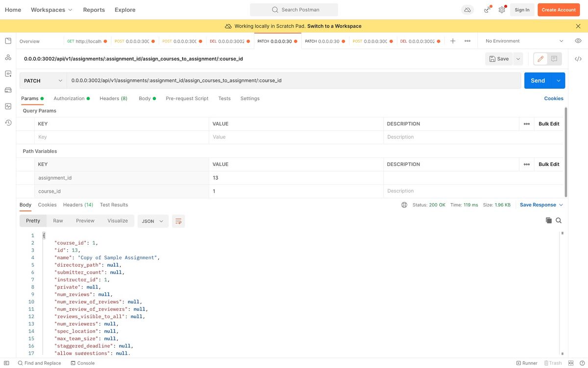Open the Monitors sidebar panel

8,106
